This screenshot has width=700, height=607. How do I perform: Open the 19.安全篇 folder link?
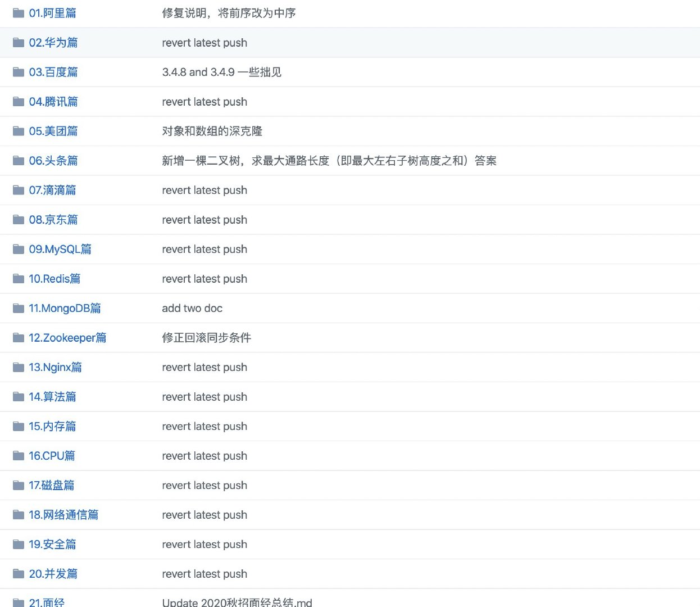pos(53,544)
